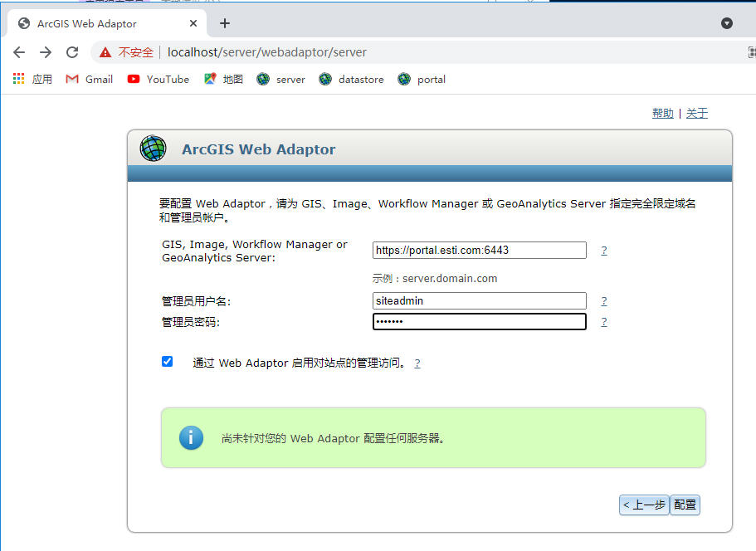Open the 帮助 help link
This screenshot has height=551, width=756.
[x=662, y=114]
